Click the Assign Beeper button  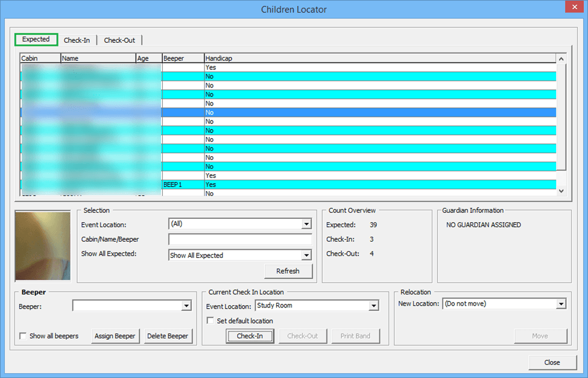click(x=115, y=336)
